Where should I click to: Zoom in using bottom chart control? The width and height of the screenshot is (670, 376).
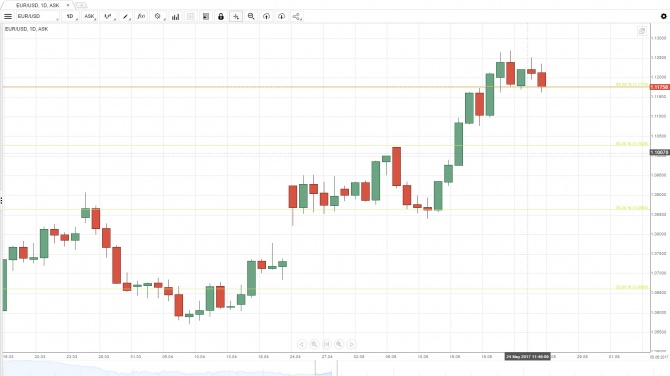pos(339,344)
